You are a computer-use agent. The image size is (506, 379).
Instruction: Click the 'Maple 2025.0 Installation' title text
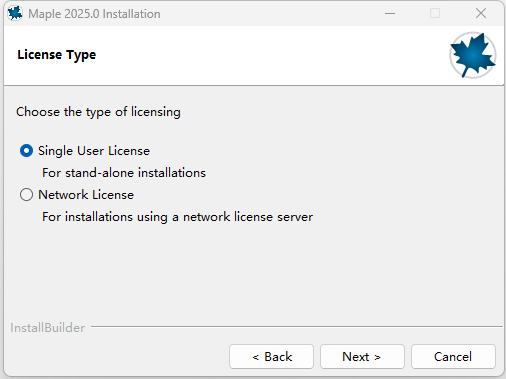tap(94, 14)
